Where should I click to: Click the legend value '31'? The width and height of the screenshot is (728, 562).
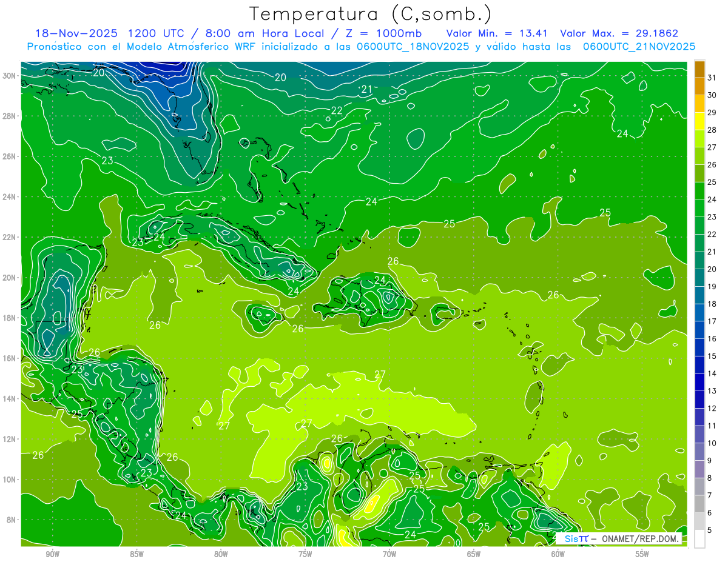[x=712, y=78]
